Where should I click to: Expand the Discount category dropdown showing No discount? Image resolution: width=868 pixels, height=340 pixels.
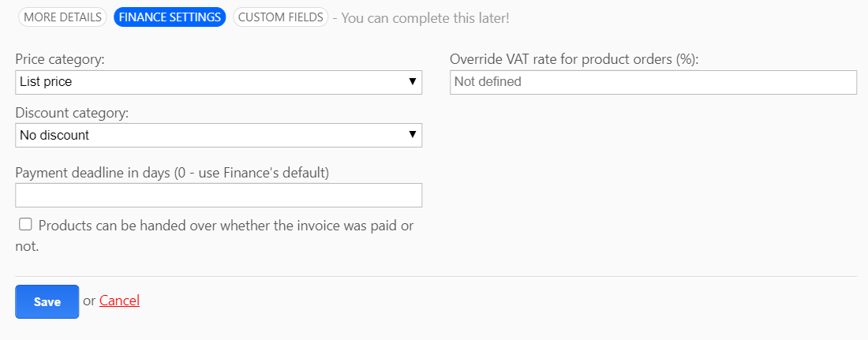pyautogui.click(x=219, y=135)
